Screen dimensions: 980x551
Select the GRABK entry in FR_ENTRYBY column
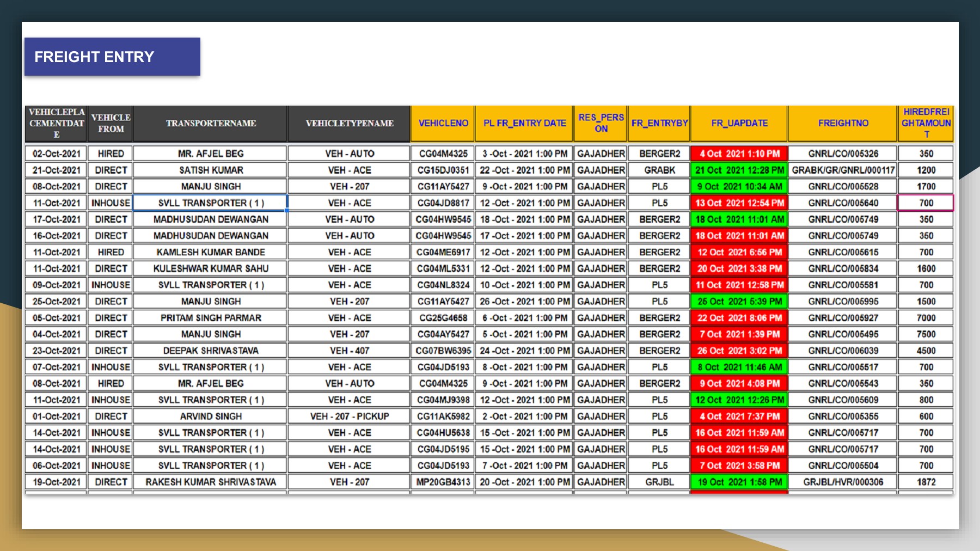(659, 170)
